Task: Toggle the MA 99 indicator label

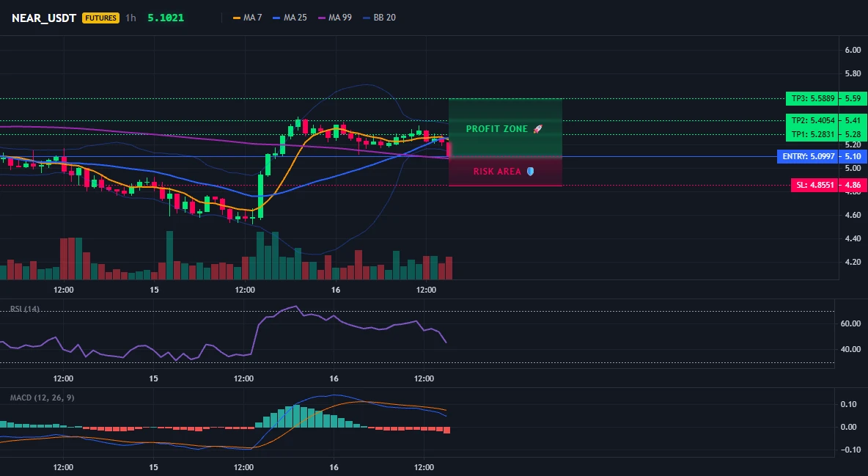Action: 340,18
